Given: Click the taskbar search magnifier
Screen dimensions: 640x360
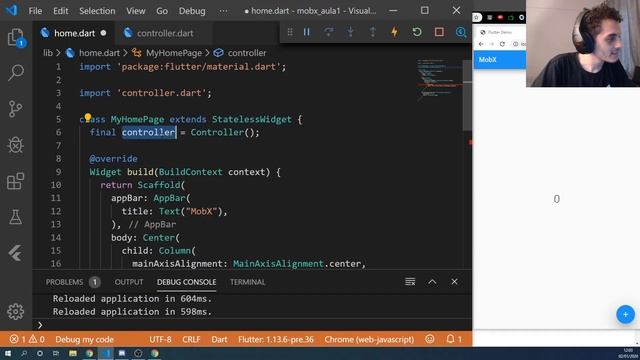Looking at the screenshot, I should 24,353.
